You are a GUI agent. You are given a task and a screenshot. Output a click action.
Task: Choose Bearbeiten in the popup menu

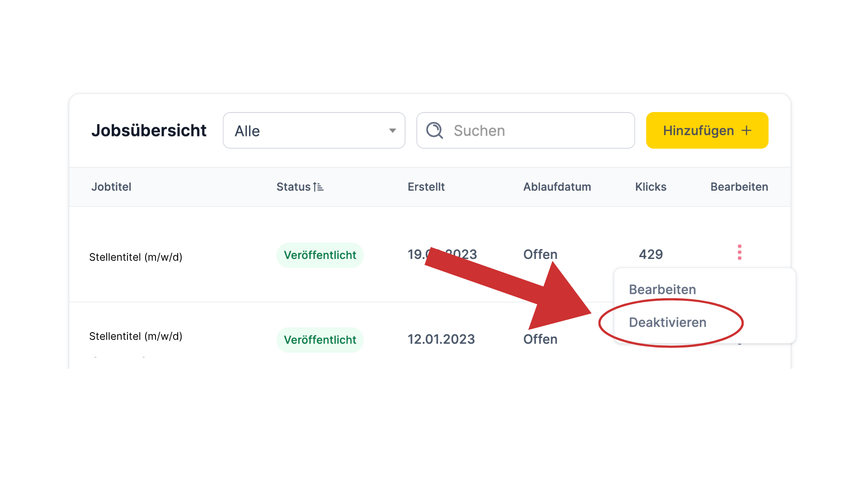coord(662,289)
